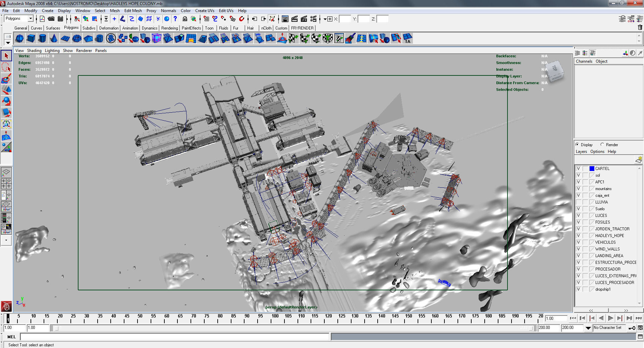
Task: Open the shelf options arrow menu
Action: [8, 43]
